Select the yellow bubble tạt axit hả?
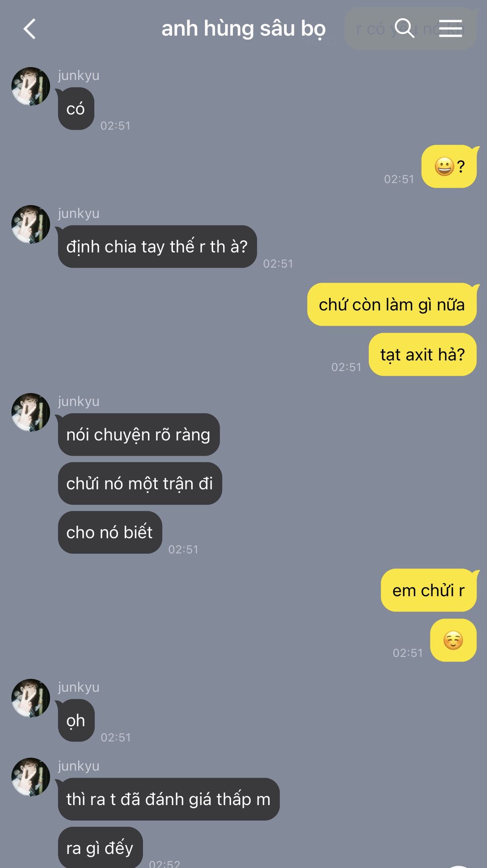The height and width of the screenshot is (868, 487). point(422,354)
